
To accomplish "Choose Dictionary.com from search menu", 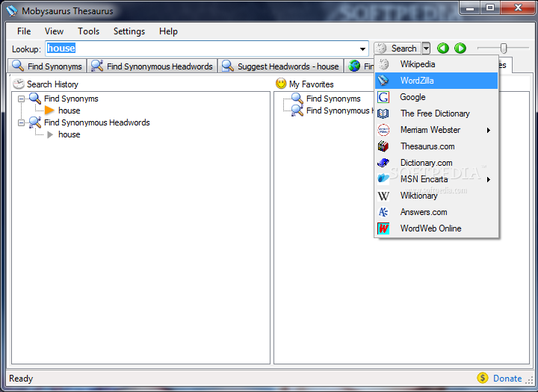I will [x=436, y=163].
